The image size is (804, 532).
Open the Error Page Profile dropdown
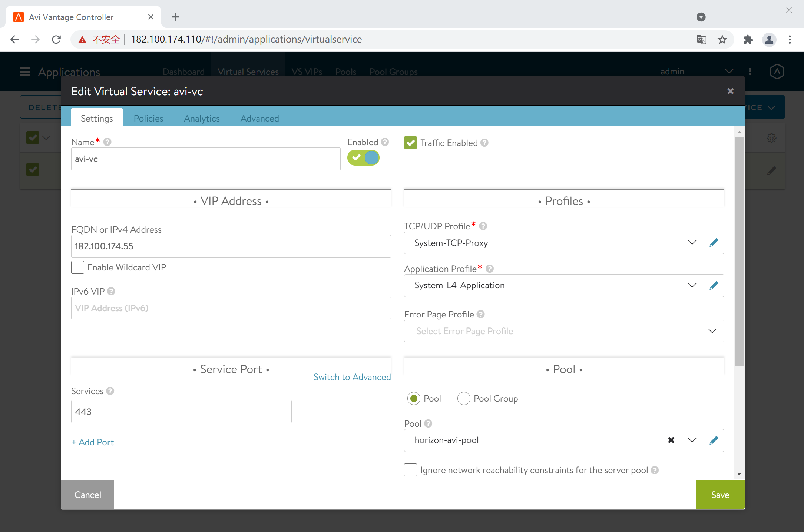tap(712, 331)
